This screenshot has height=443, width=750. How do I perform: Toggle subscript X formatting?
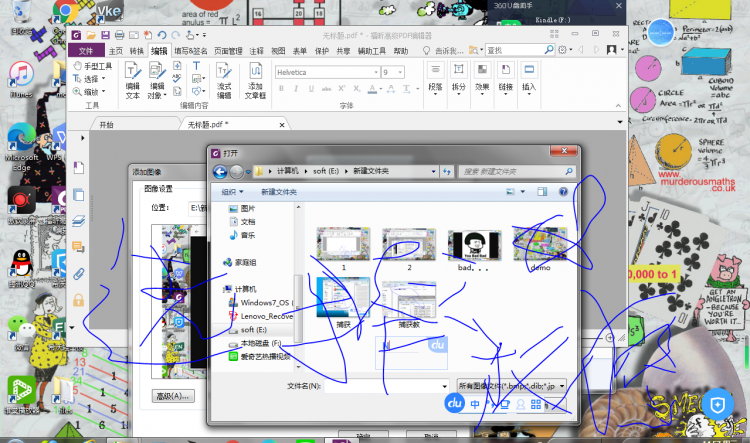[x=357, y=89]
